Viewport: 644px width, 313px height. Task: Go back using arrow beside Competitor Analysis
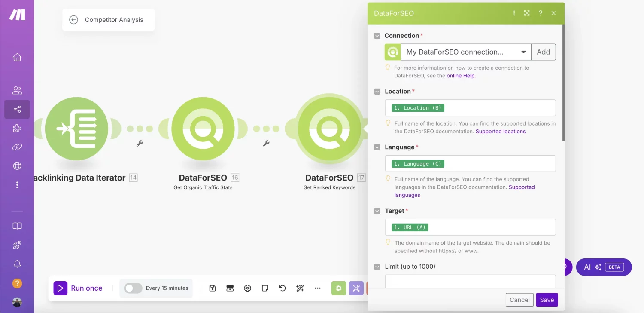click(73, 20)
